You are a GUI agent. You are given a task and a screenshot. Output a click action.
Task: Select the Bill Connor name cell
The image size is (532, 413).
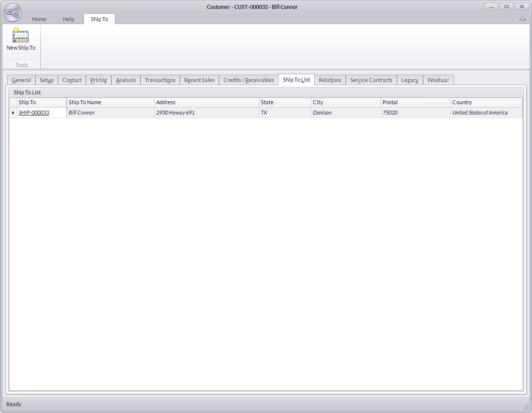(110, 113)
